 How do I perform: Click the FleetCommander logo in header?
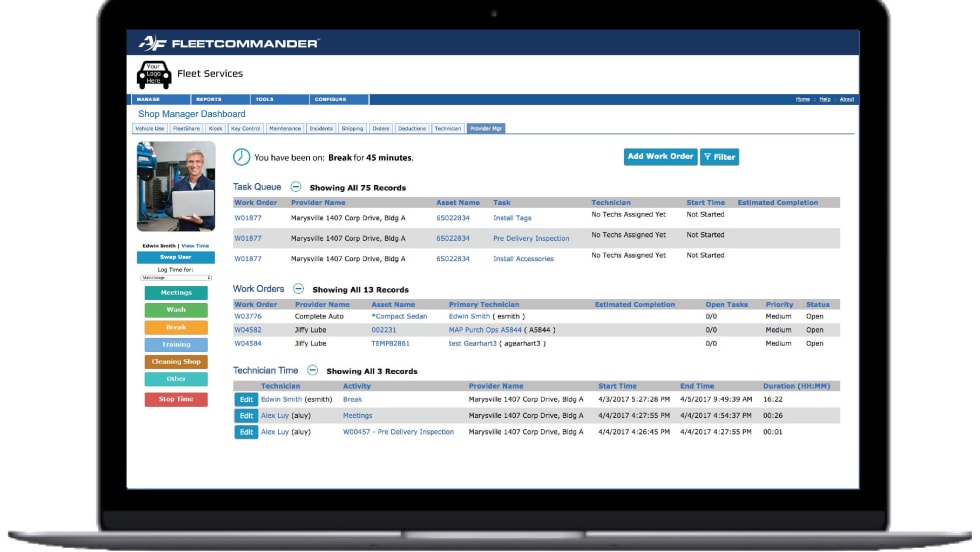pyautogui.click(x=229, y=43)
